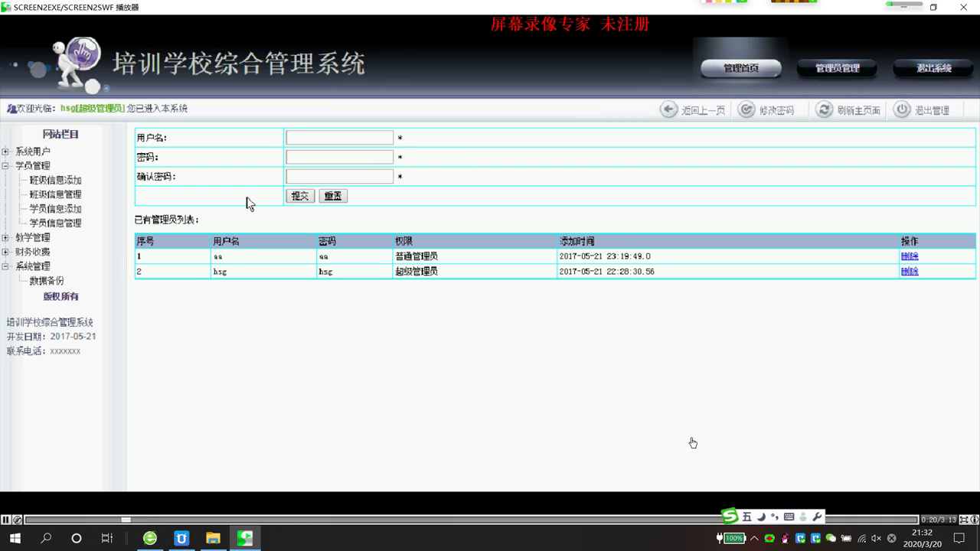Viewport: 980px width, 551px height.
Task: Click the muted volume tray icon
Action: tap(877, 538)
